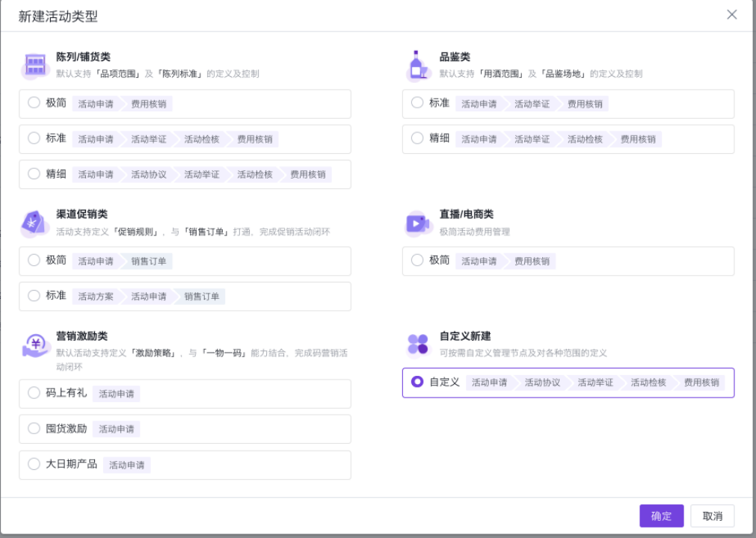Click 活动申请 tag in 直播/电商类 极简 row
756x538 pixels.
click(479, 261)
